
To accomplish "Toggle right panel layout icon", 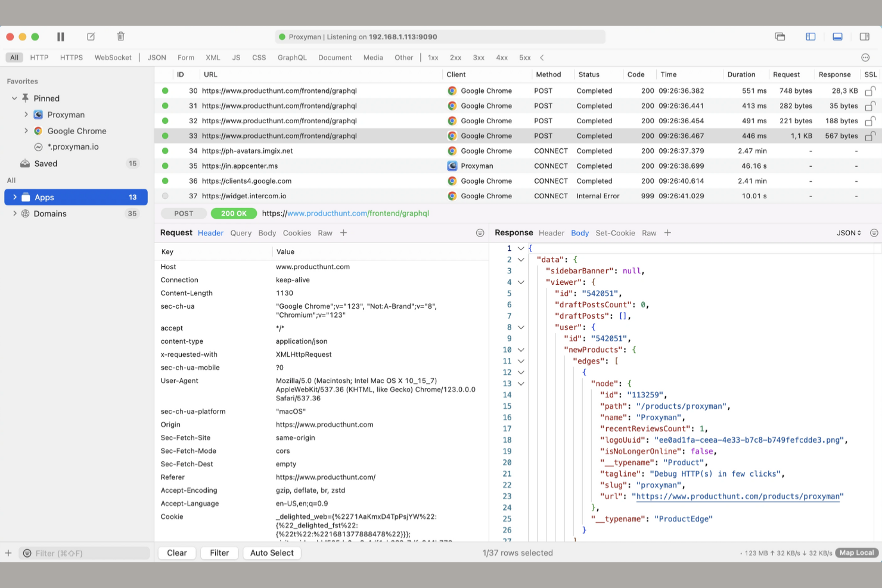I will pos(865,37).
